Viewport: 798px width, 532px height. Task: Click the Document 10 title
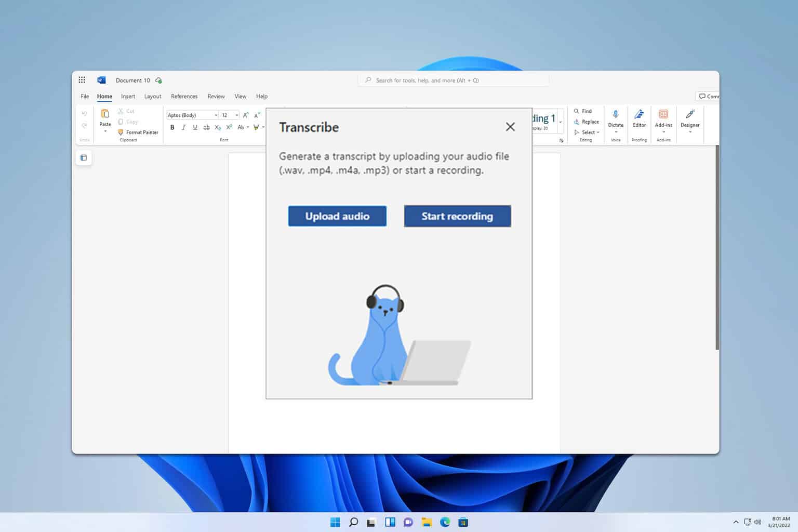[132, 81]
